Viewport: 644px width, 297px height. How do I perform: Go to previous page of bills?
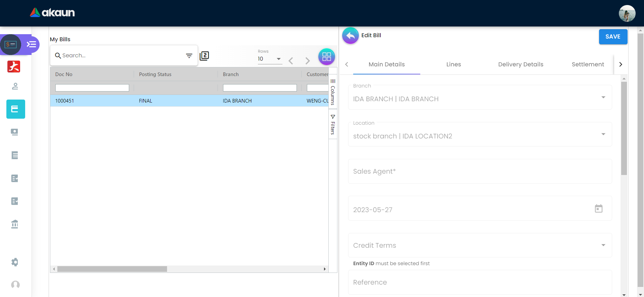(x=291, y=61)
